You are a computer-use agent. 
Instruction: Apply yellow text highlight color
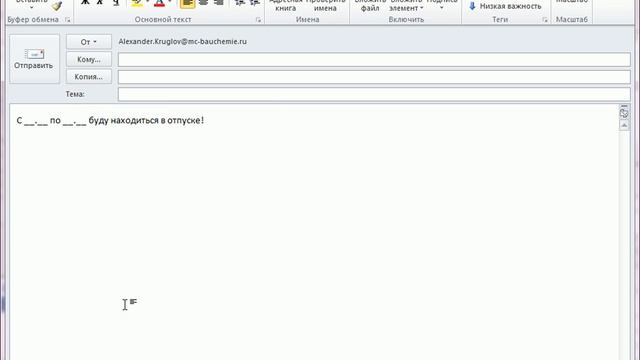pos(137,3)
